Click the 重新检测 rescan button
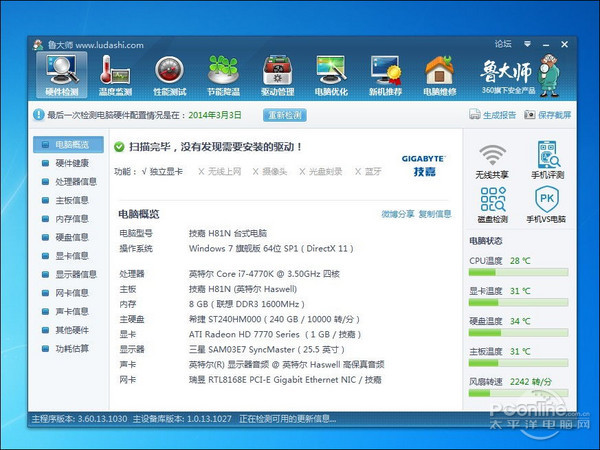Viewport: 600px width, 450px height. point(284,115)
